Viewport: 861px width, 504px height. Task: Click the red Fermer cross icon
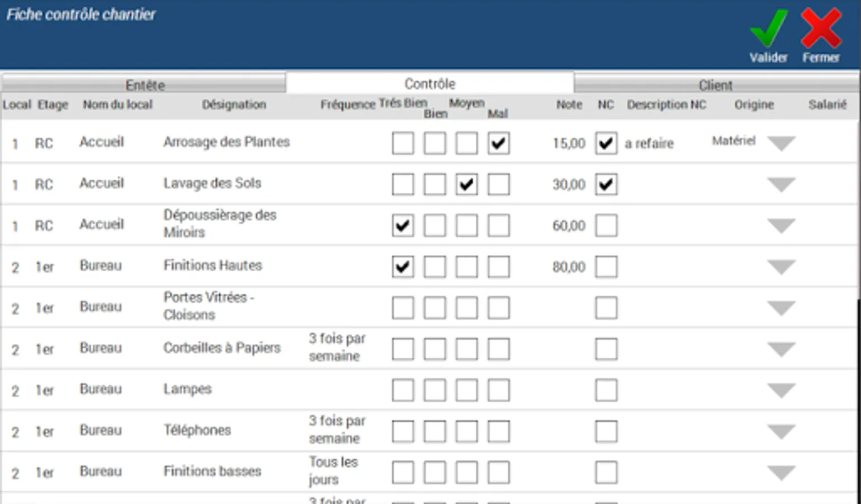click(x=821, y=28)
